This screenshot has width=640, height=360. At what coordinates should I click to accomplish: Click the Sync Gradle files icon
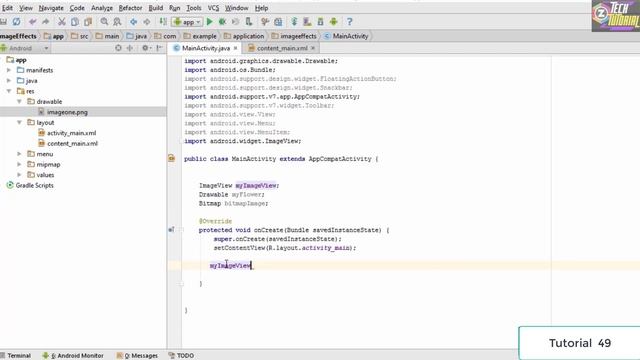coord(294,22)
